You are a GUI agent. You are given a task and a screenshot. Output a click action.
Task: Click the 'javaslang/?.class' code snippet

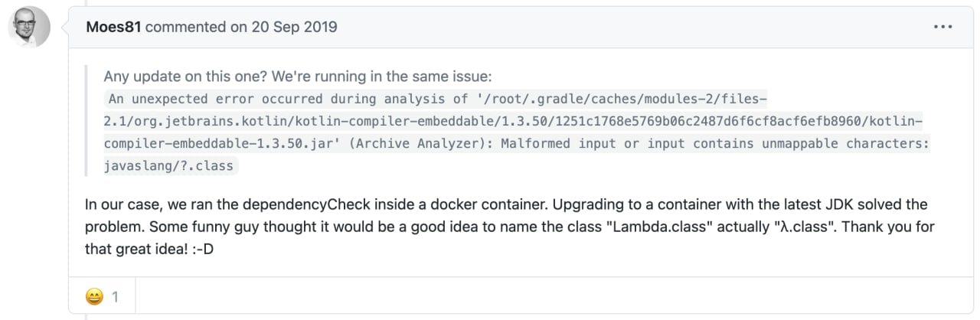click(x=168, y=165)
